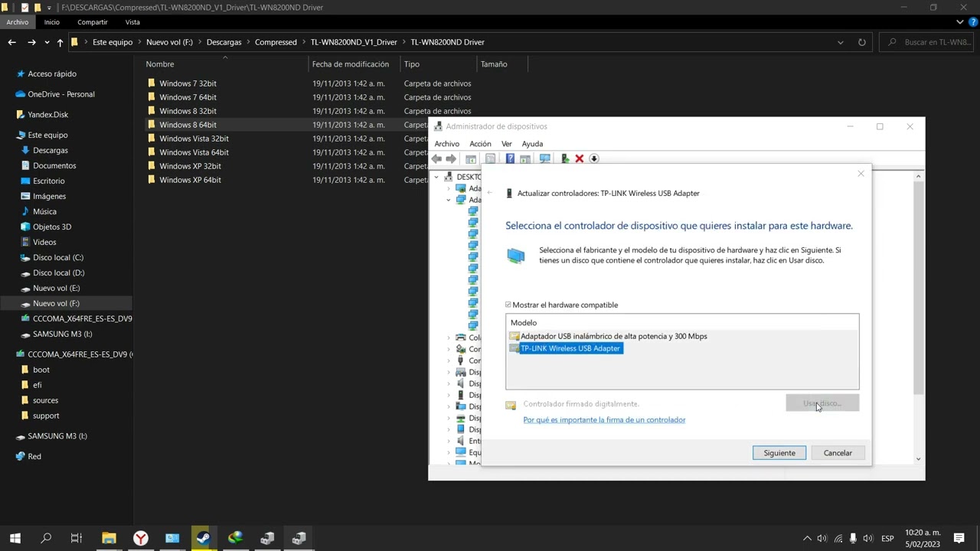980x551 pixels.
Task: Open the Explorer ribbon help icon
Action: click(973, 22)
